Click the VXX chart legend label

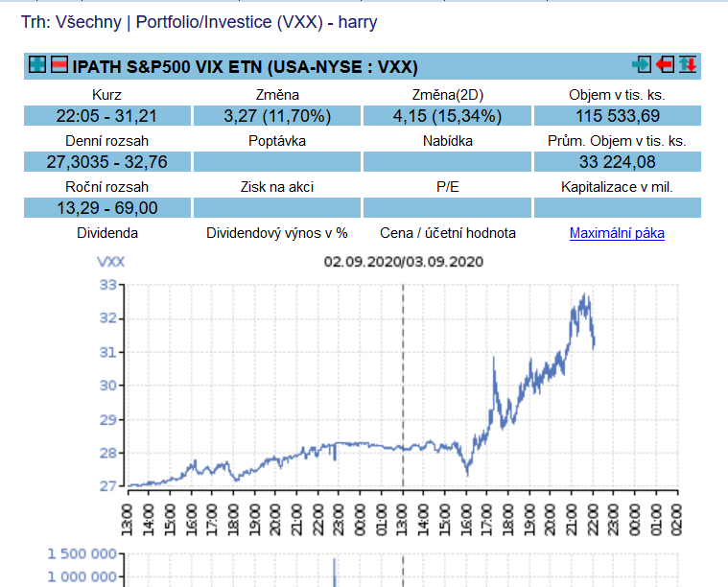click(111, 262)
